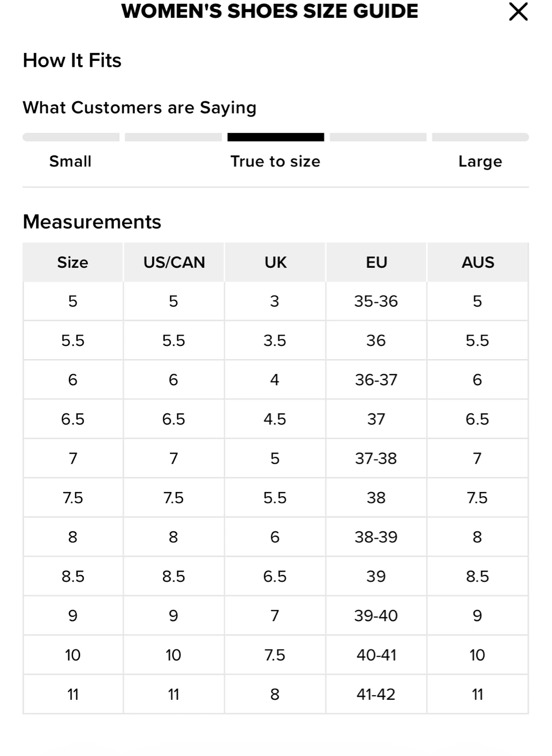Select the UK column header
This screenshot has height=756, width=552.
(x=275, y=262)
